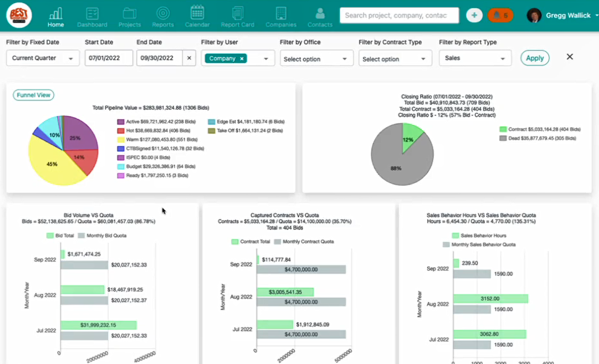The width and height of the screenshot is (599, 364).
Task: Open the Contacts person icon
Action: [x=320, y=14]
